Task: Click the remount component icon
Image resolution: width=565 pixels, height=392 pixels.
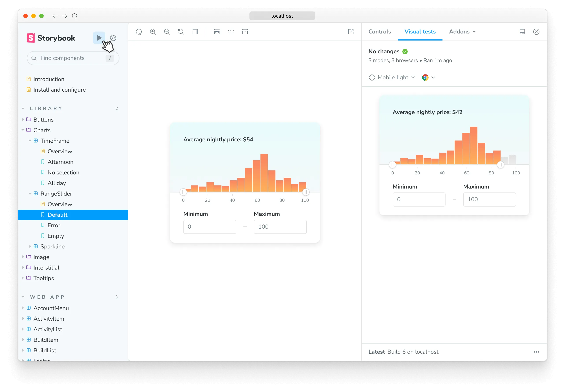Action: (x=139, y=32)
